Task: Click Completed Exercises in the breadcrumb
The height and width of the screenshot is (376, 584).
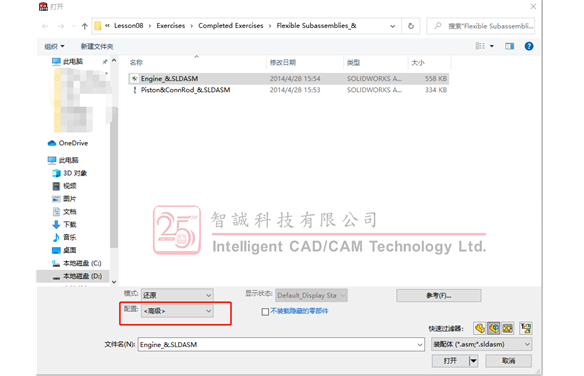Action: [x=231, y=26]
